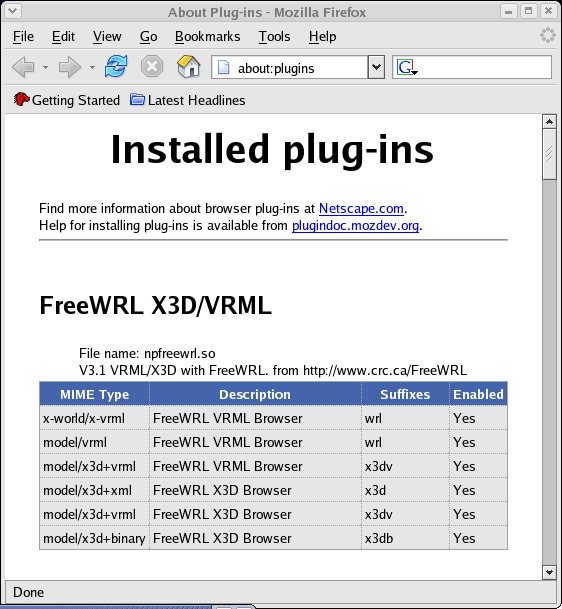The width and height of the screenshot is (562, 609).
Task: Click the vertical scrollbar down arrow
Action: click(x=549, y=572)
